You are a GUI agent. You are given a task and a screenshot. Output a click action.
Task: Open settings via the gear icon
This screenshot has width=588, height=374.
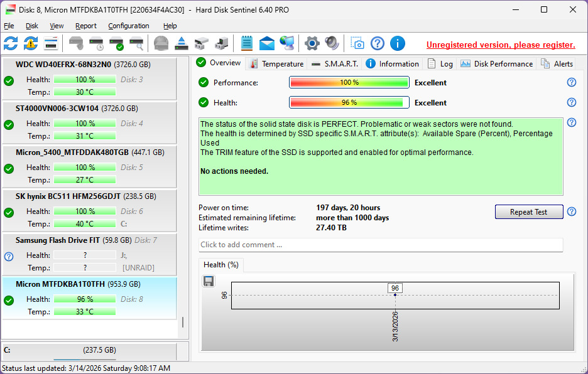[312, 43]
